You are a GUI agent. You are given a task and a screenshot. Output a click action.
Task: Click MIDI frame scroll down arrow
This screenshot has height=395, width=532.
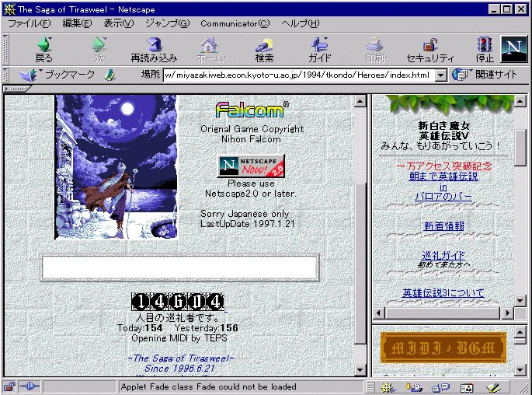click(520, 370)
